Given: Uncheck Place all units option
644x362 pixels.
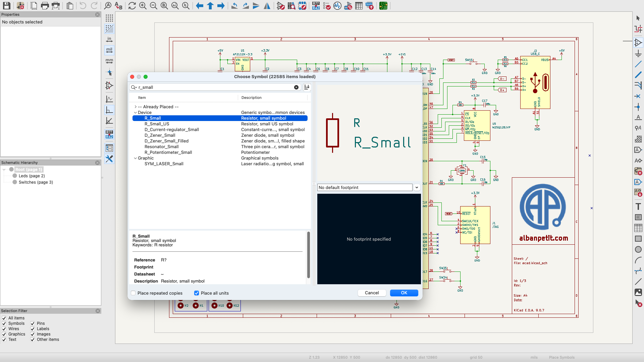Looking at the screenshot, I should point(197,293).
